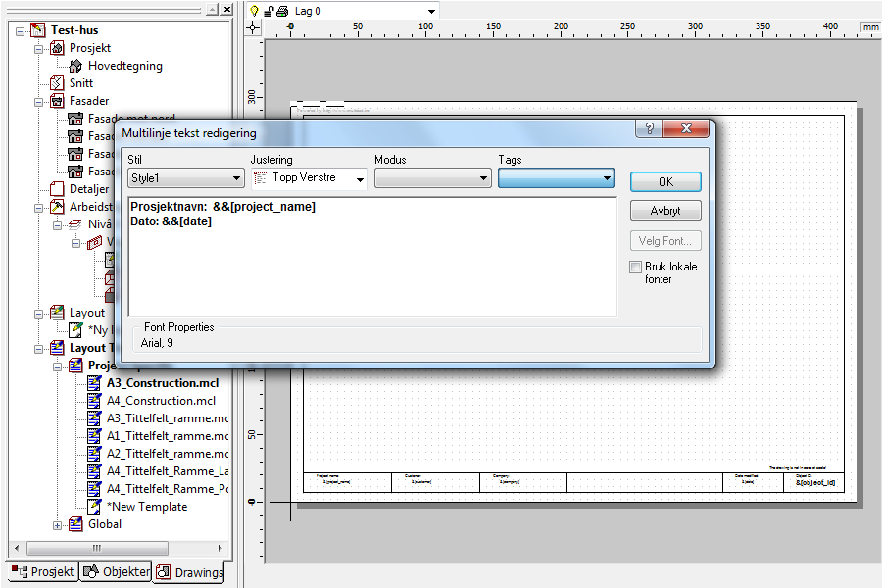Click the Prosjekt folder icon in tree

click(x=57, y=48)
